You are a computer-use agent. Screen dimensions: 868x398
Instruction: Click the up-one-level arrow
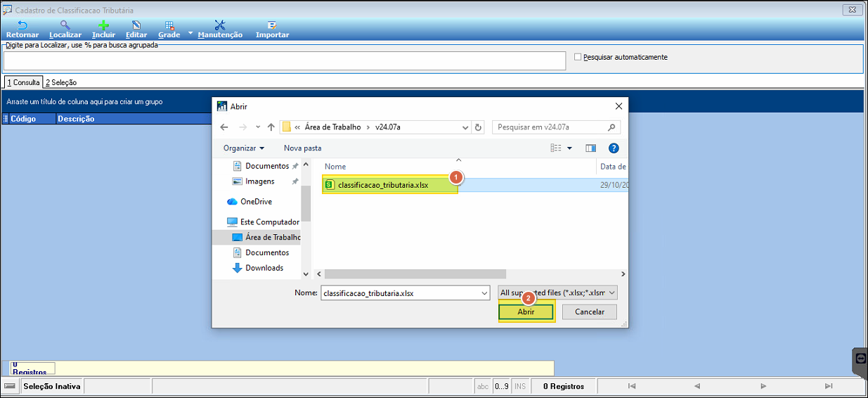[271, 127]
